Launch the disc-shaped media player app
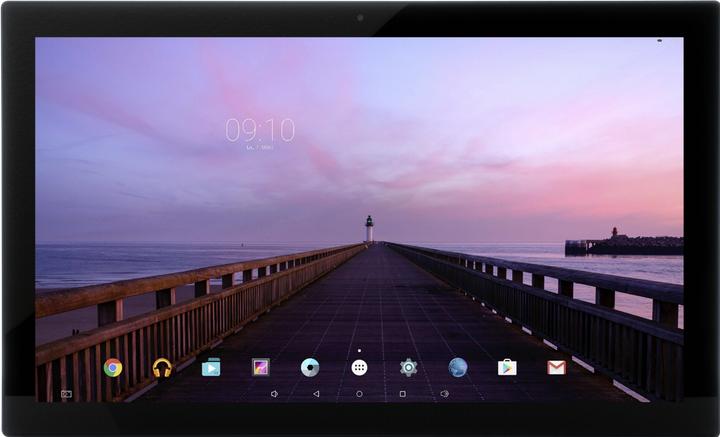 tap(310, 367)
